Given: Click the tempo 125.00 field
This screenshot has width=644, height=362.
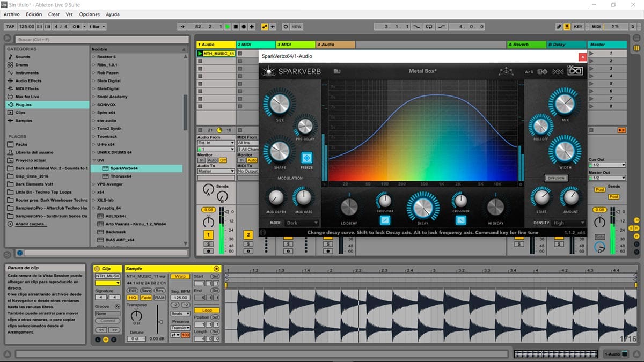Looking at the screenshot, I should coord(26,26).
